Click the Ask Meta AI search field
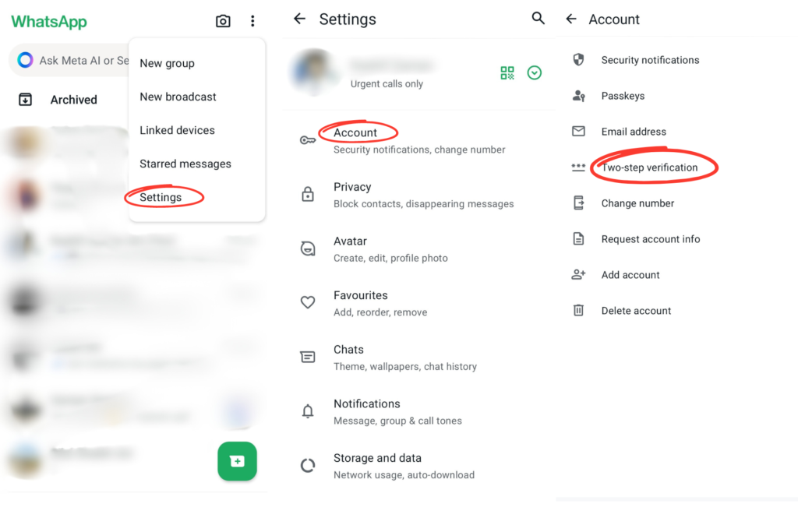798x532 pixels. (x=69, y=60)
